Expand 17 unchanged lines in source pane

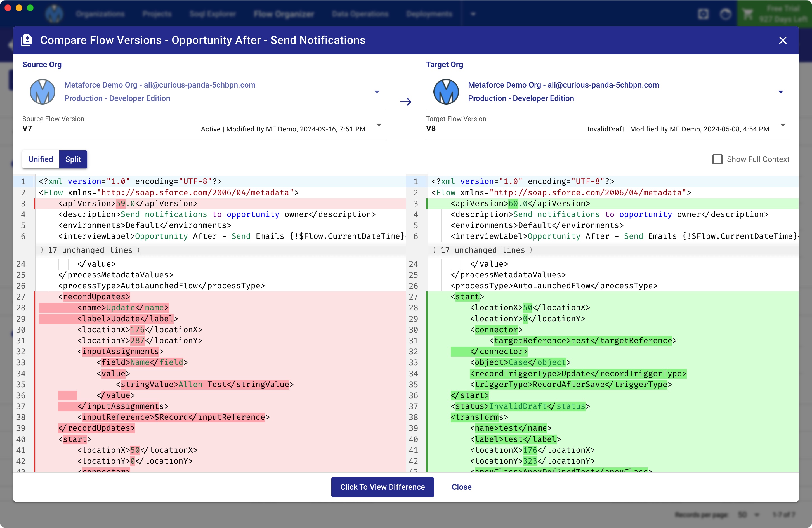pyautogui.click(x=90, y=250)
